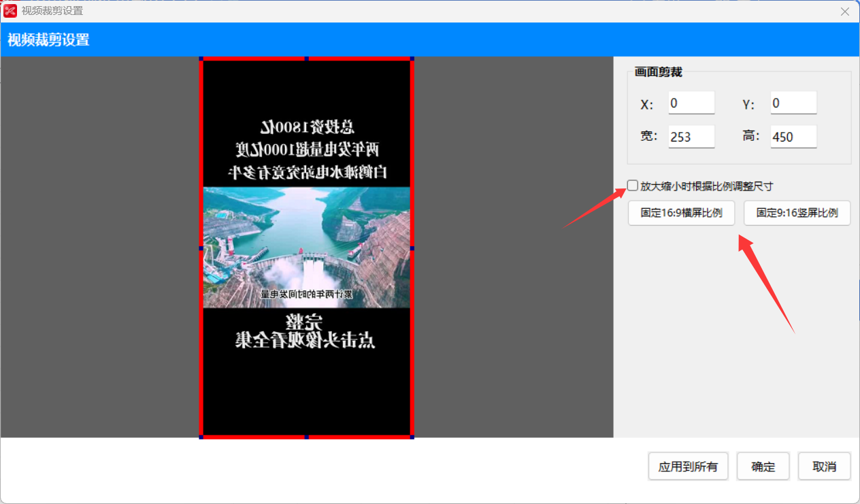This screenshot has height=504, width=860.
Task: Click the bottom-center crop handle
Action: (x=306, y=436)
